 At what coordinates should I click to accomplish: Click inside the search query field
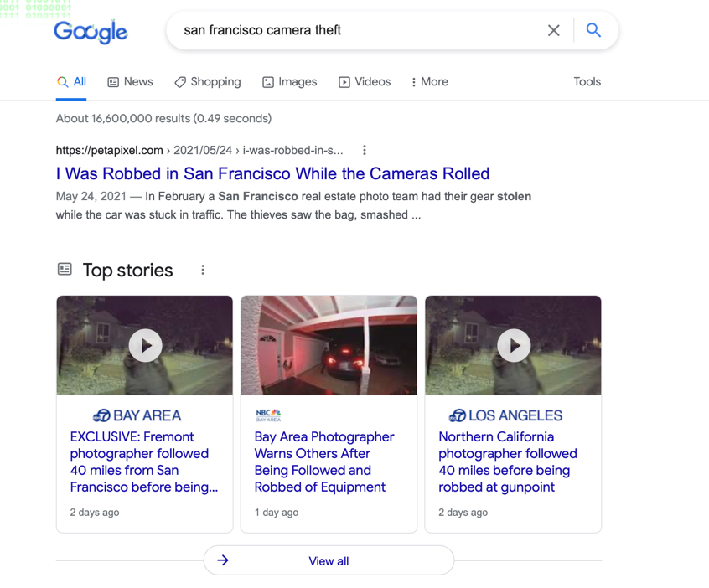(352, 30)
